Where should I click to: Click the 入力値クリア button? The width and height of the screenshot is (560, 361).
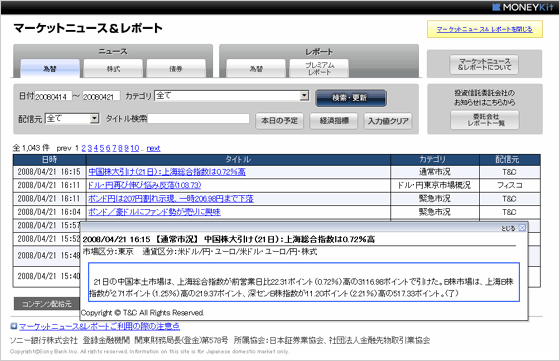point(388,121)
